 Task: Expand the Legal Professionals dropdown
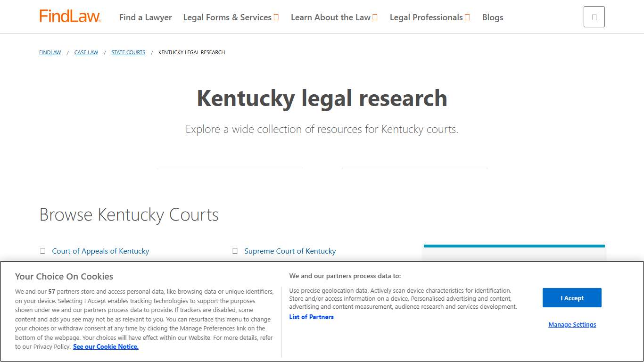click(429, 17)
